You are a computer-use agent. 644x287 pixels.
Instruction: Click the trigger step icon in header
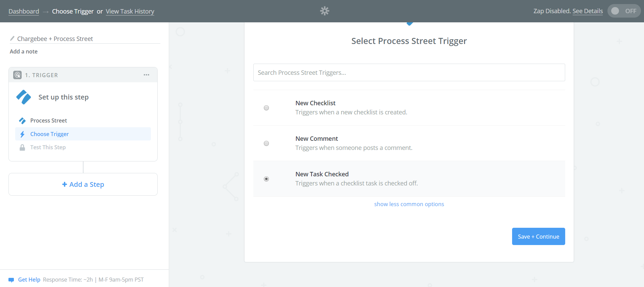click(18, 75)
